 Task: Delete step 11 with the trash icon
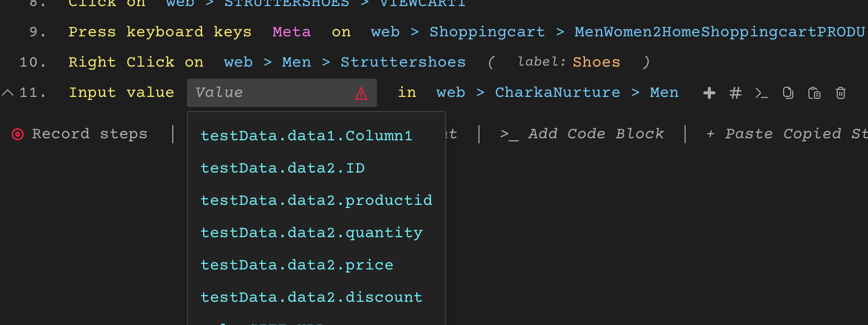coord(841,93)
